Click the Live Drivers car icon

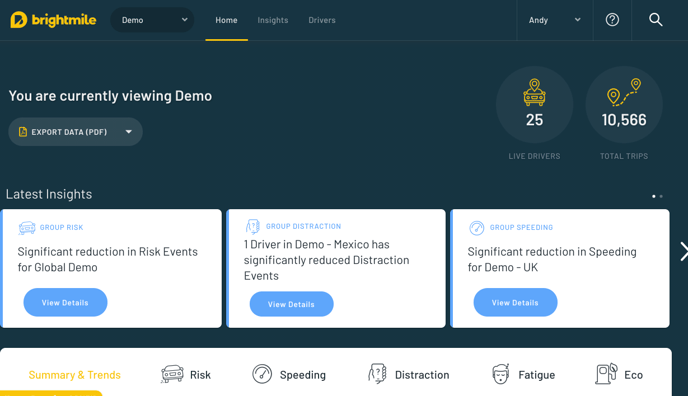pyautogui.click(x=534, y=93)
